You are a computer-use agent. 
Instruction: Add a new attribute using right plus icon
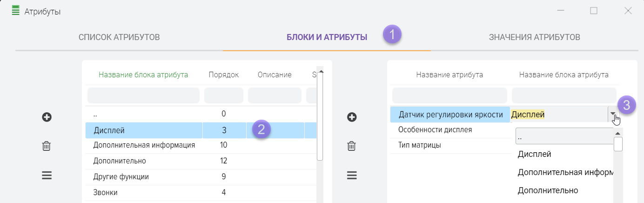352,117
